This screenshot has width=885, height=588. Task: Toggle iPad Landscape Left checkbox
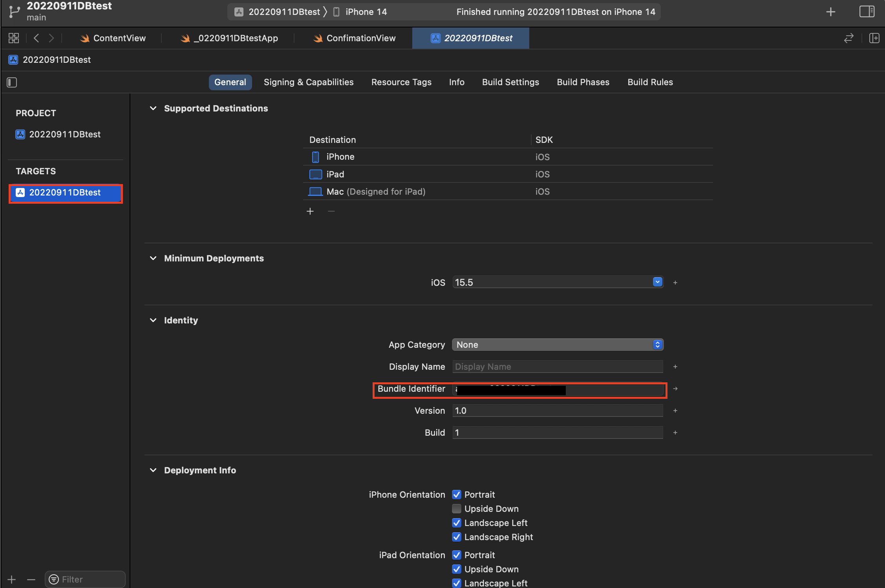456,583
